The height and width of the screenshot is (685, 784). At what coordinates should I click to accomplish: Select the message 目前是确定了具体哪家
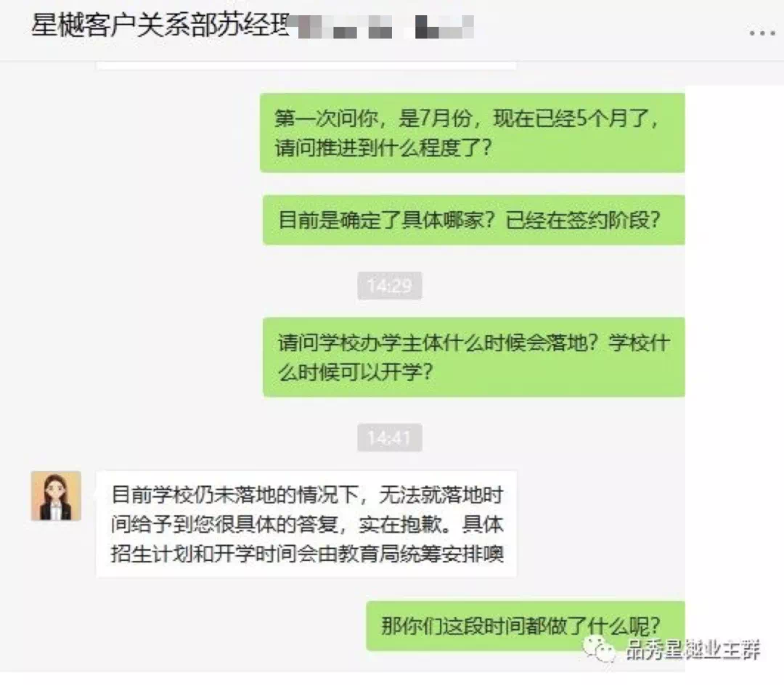(x=473, y=220)
